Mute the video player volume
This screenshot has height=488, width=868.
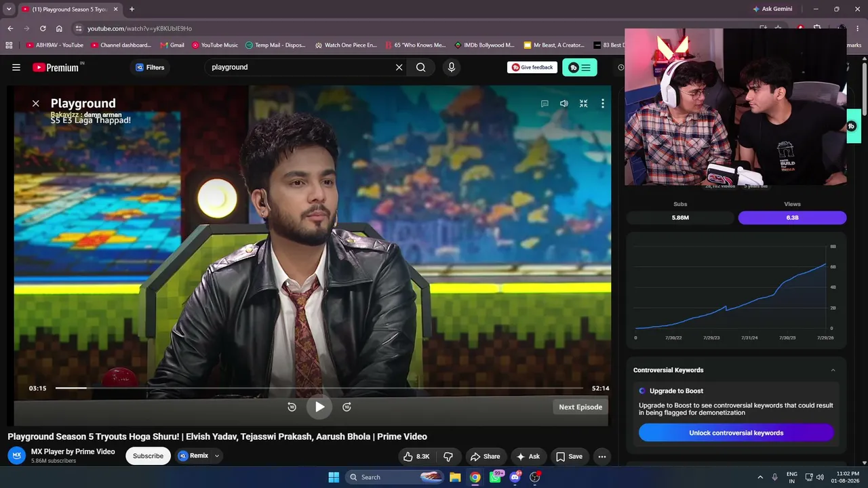pos(564,104)
